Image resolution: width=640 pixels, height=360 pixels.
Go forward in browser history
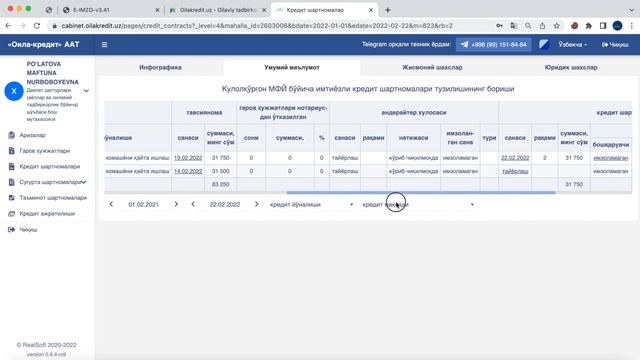tap(22, 26)
